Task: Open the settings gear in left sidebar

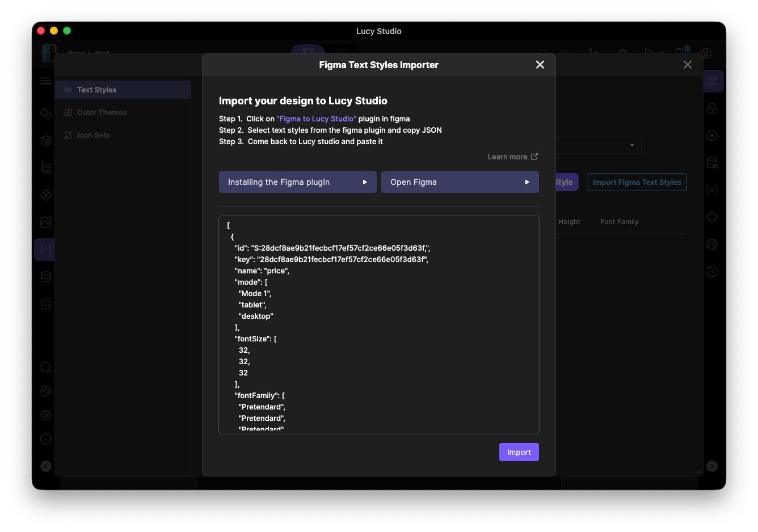Action: (x=46, y=415)
